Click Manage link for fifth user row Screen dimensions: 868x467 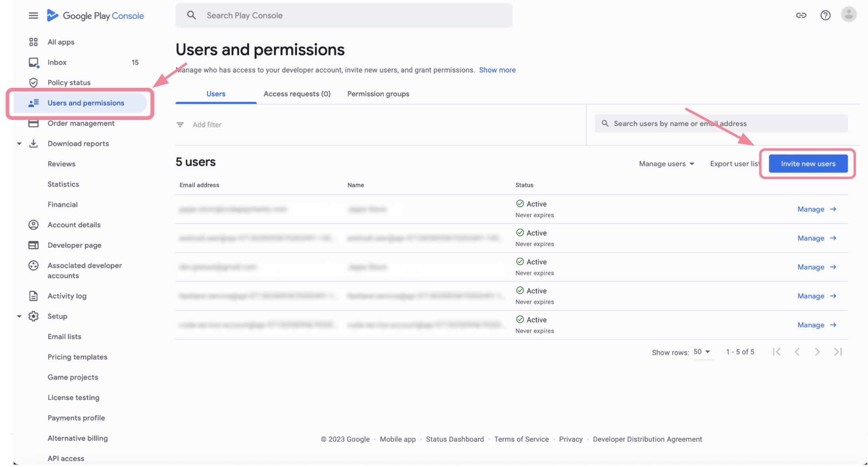point(817,325)
